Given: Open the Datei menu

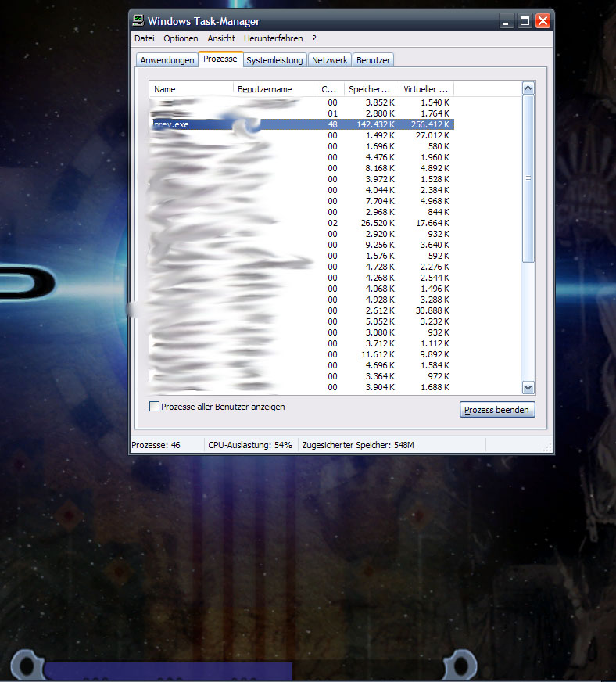Looking at the screenshot, I should (145, 38).
